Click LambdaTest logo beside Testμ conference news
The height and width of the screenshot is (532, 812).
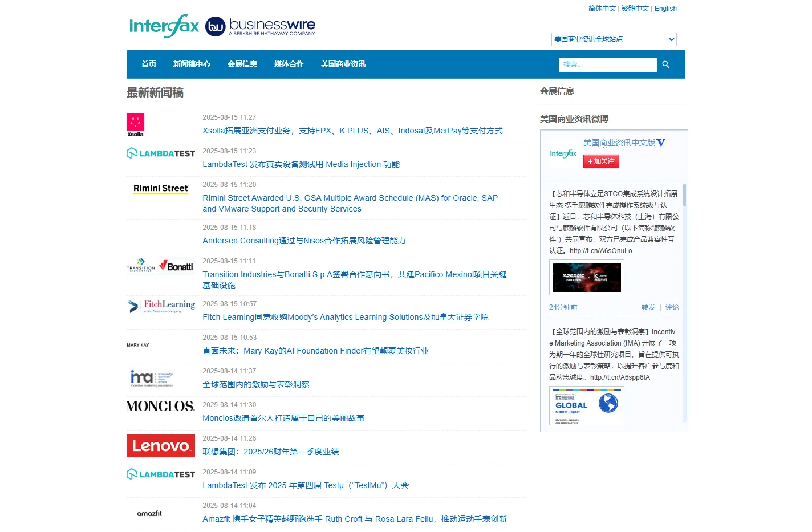161,474
